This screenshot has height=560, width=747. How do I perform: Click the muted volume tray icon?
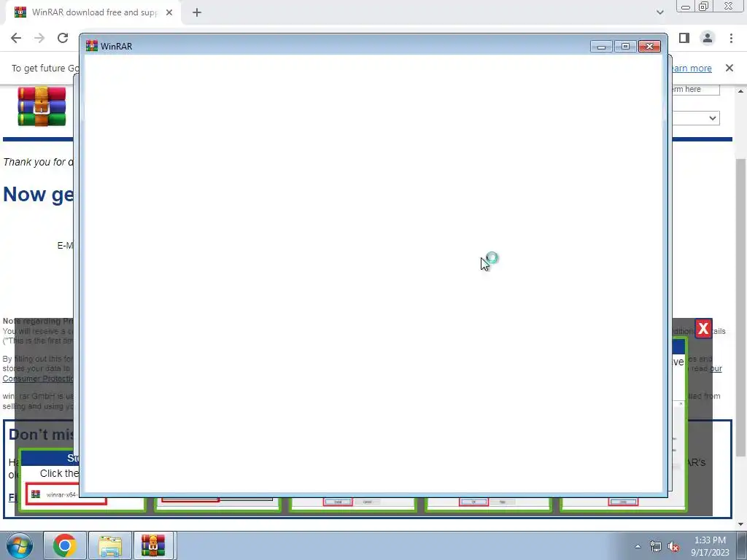[673, 546]
